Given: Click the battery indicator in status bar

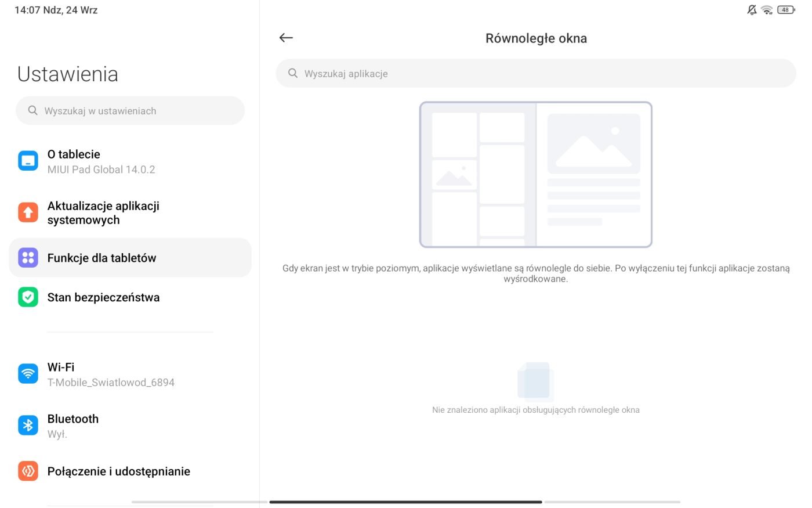Looking at the screenshot, I should [x=786, y=10].
